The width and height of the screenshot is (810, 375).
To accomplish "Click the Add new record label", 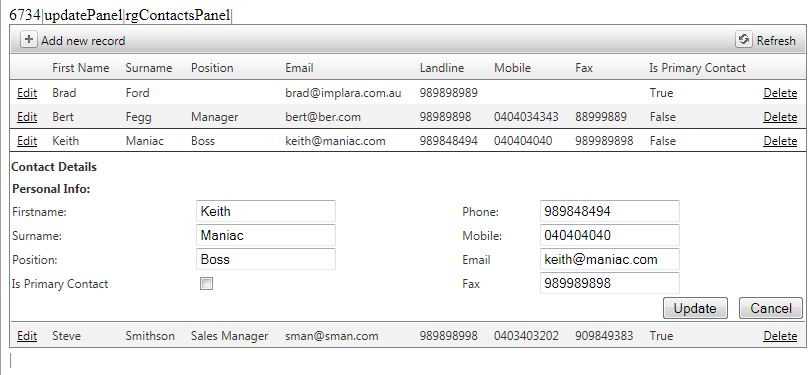I will [83, 41].
